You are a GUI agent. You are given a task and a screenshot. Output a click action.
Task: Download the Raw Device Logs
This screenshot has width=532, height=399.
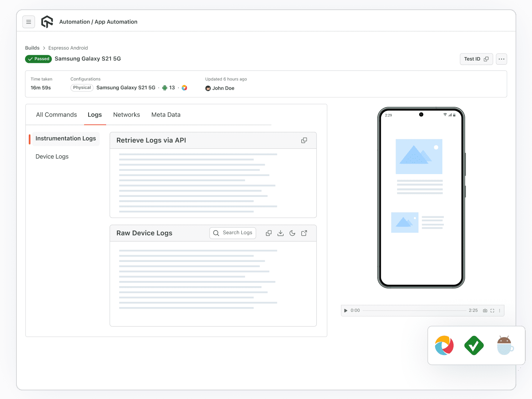(281, 233)
